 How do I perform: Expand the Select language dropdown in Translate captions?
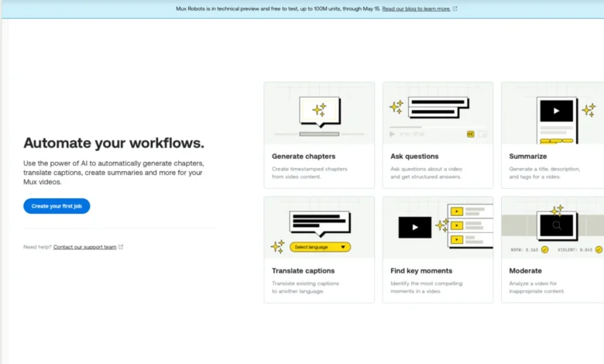coord(320,247)
